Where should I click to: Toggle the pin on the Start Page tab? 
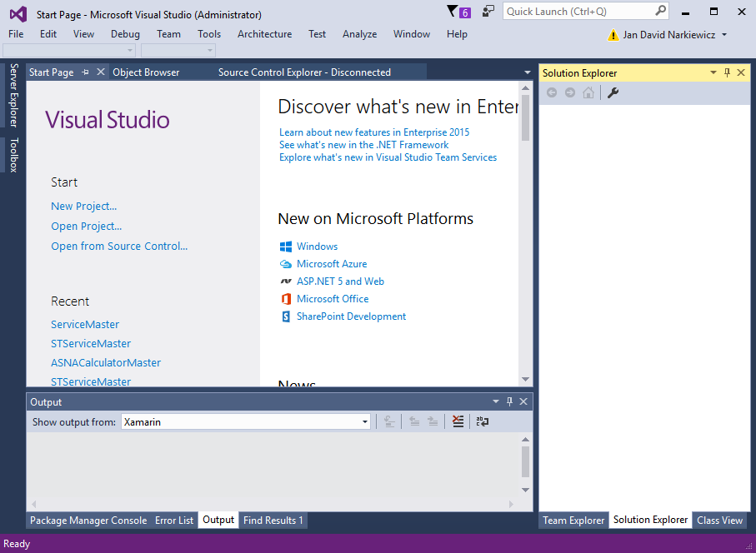(x=88, y=72)
